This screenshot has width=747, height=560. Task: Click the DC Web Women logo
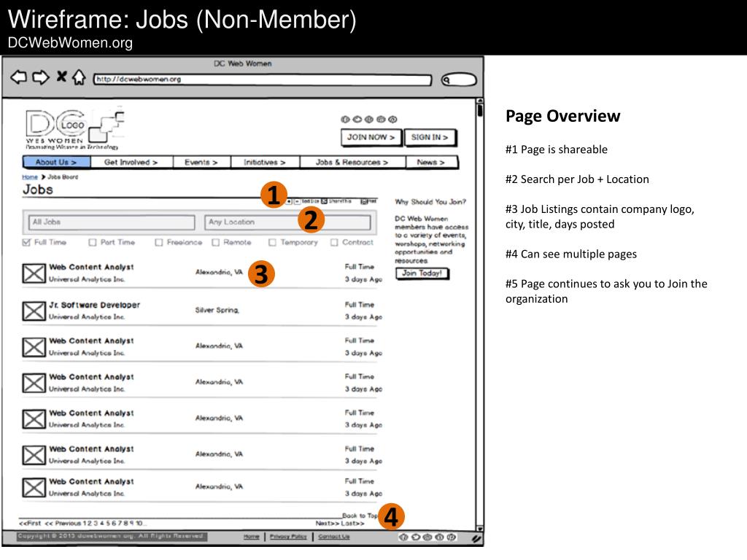click(x=75, y=129)
